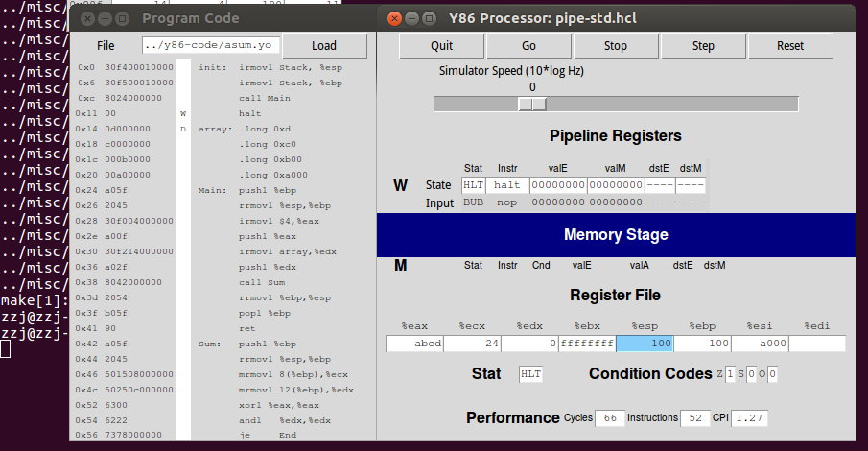Click the 'je End' code line
The image size is (868, 451).
[x=268, y=436]
